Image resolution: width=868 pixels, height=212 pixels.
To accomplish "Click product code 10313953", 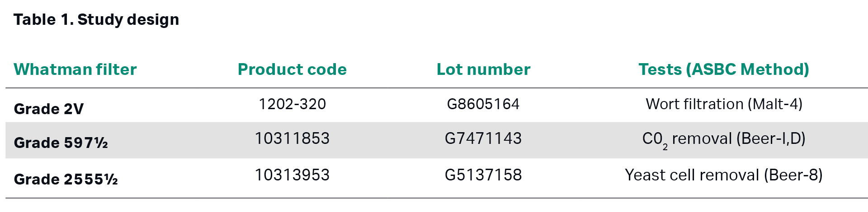I will pyautogui.click(x=292, y=175).
